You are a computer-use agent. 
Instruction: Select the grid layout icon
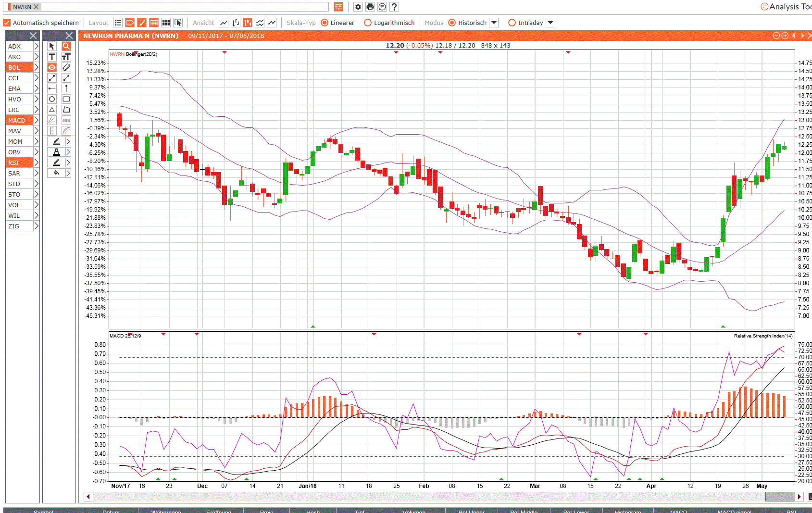tap(166, 23)
